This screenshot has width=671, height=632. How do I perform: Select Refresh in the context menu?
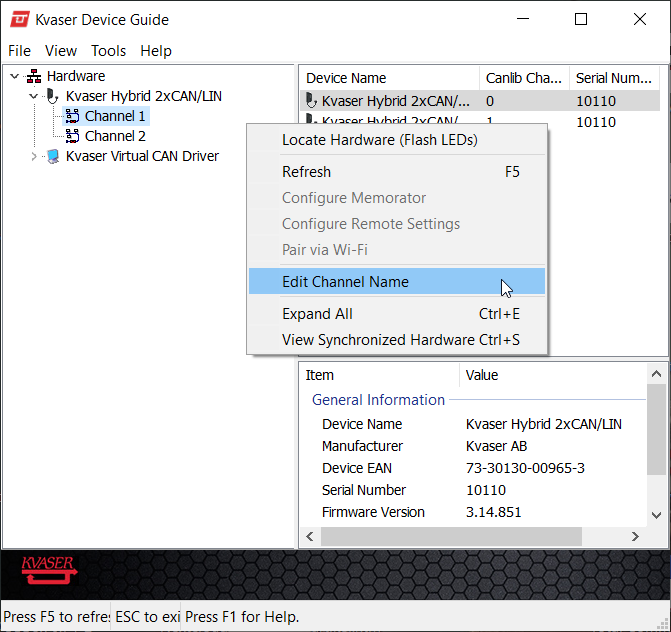point(306,172)
